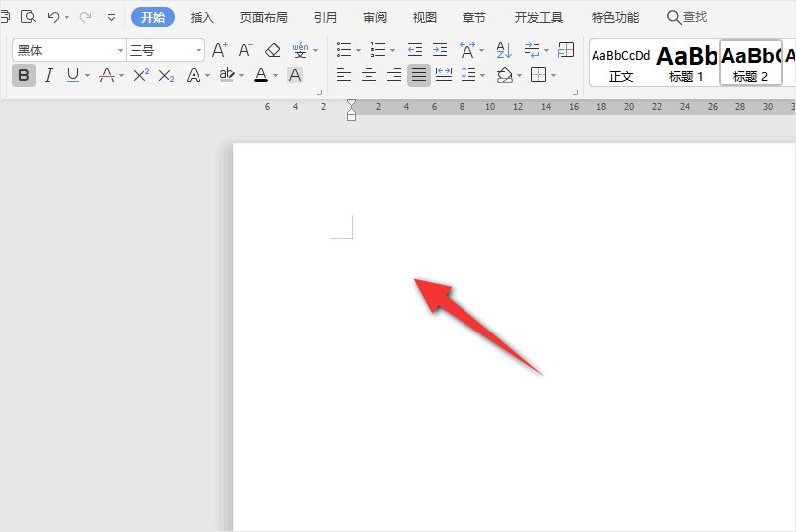Click the center align icon

pos(369,75)
